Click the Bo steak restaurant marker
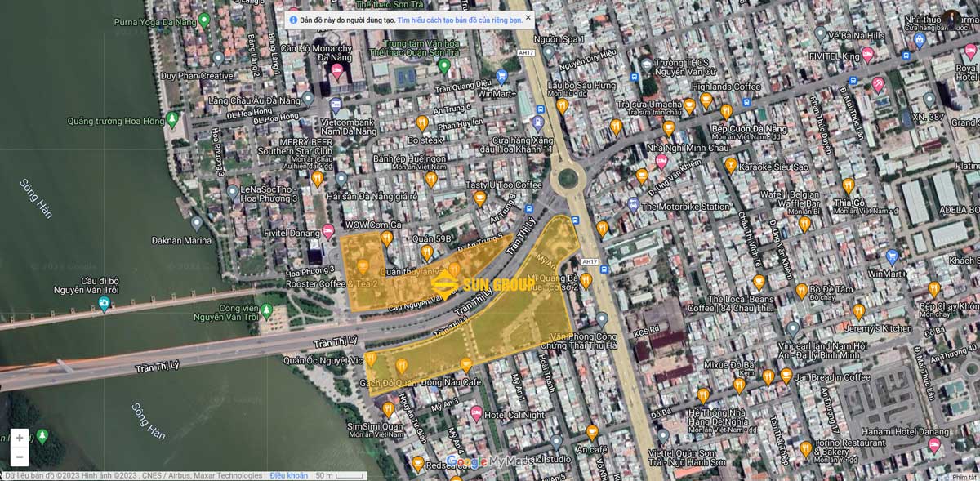The height and width of the screenshot is (481, 980). 422,123
